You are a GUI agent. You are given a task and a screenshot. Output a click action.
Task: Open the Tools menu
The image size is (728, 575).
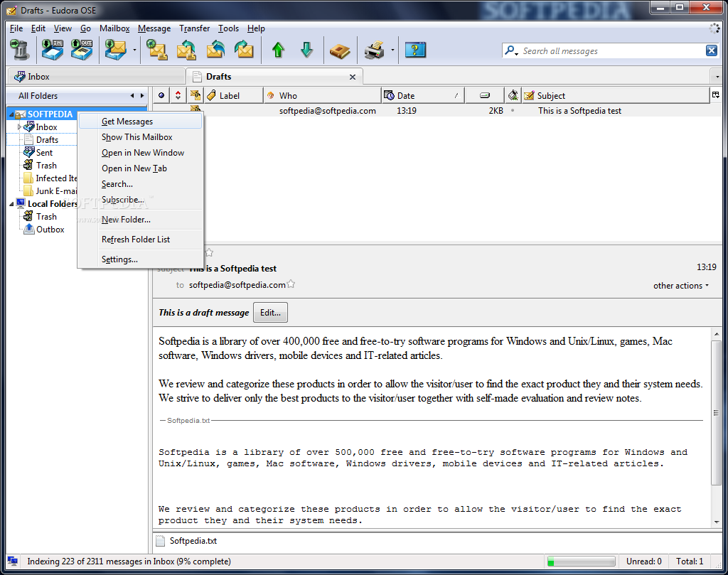(228, 28)
